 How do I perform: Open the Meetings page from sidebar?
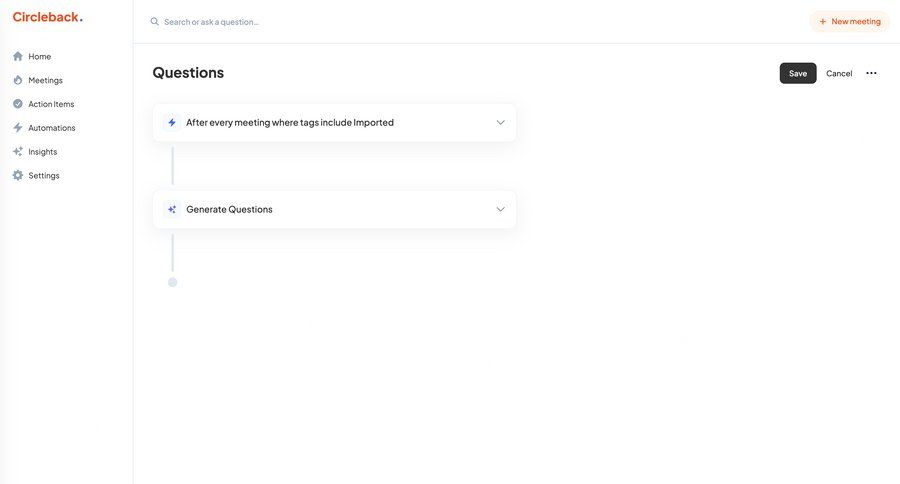coord(45,80)
